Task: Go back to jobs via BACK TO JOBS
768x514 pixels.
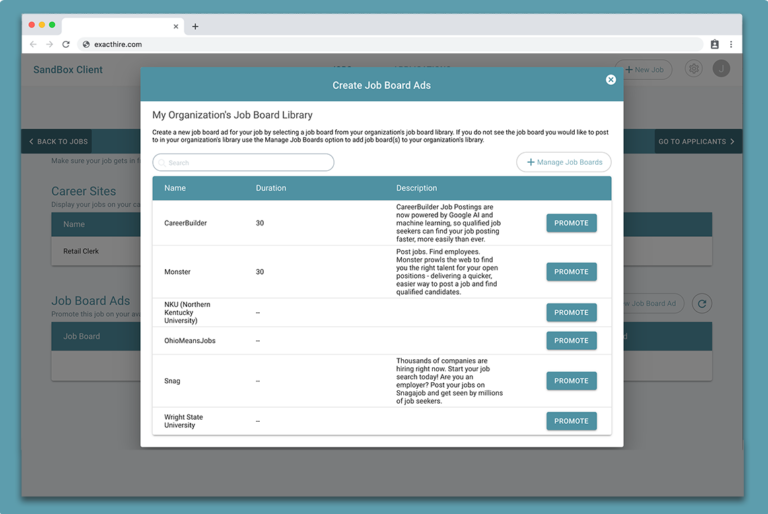Action: point(58,142)
